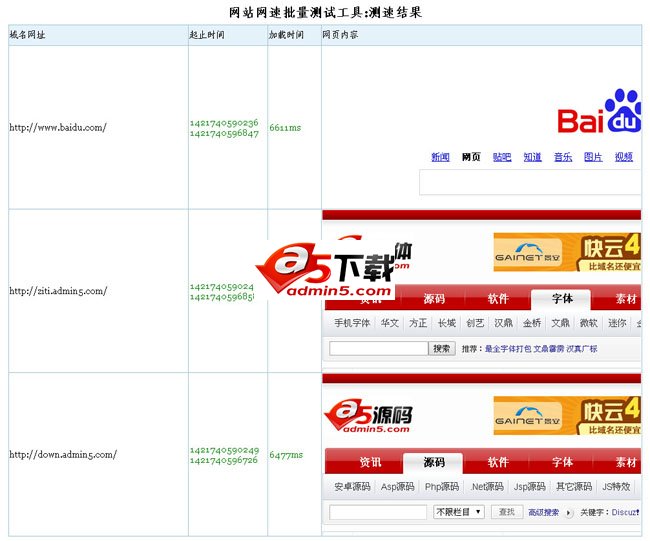Open the 其它源码 category
650x541 pixels.
click(574, 487)
